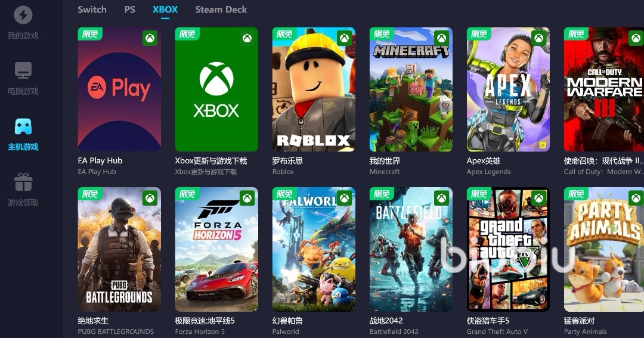Switch to the Switch tab

click(92, 10)
